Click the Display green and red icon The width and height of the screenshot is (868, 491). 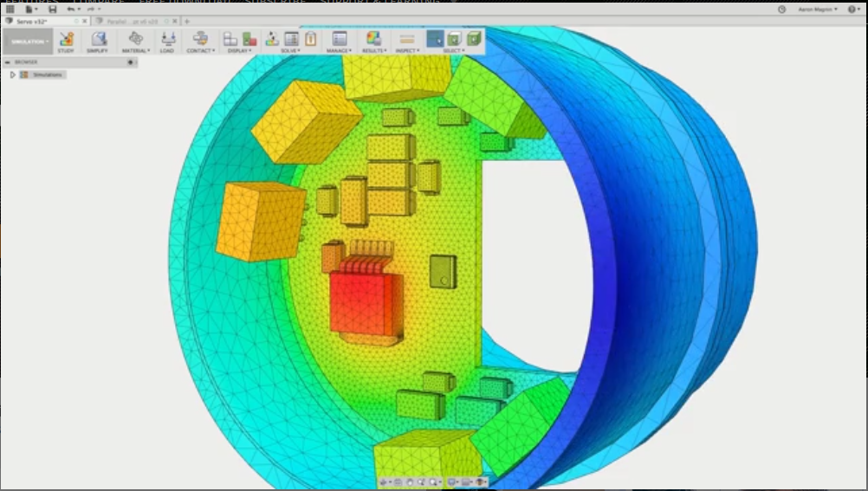pyautogui.click(x=249, y=39)
